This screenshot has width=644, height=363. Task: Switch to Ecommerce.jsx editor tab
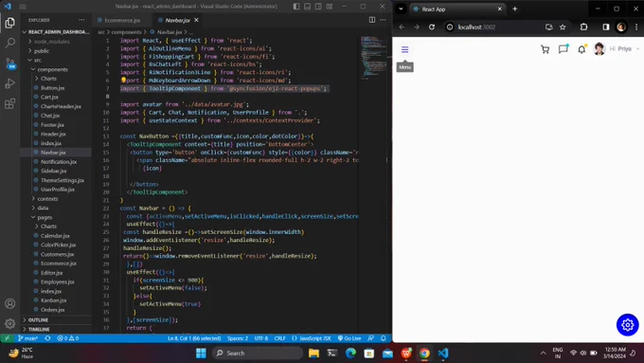122,20
